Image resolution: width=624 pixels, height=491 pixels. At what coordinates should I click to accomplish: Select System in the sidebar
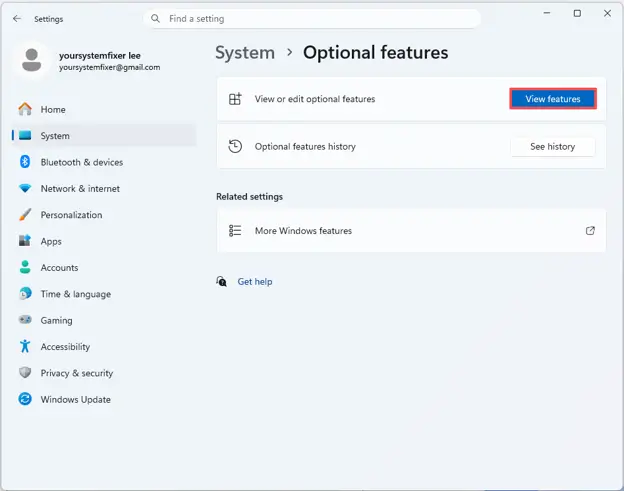(x=103, y=136)
